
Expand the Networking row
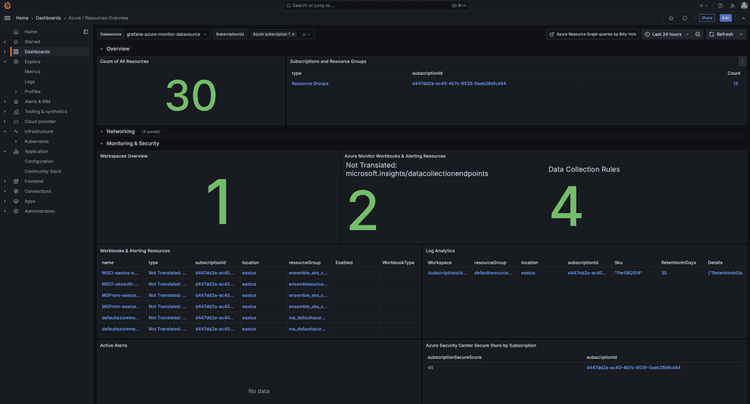coord(120,131)
